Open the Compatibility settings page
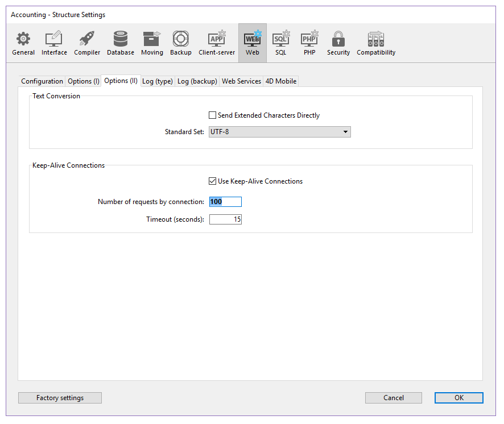504x424 pixels. tap(376, 43)
